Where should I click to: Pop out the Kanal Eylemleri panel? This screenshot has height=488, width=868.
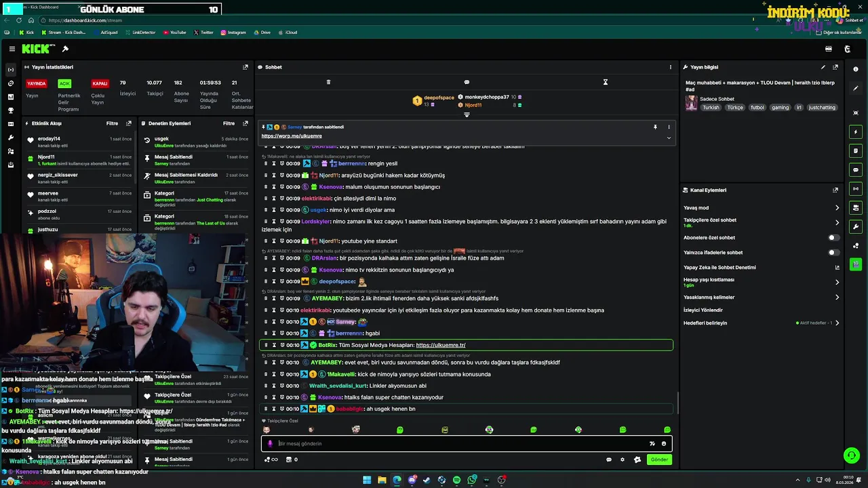click(x=835, y=190)
